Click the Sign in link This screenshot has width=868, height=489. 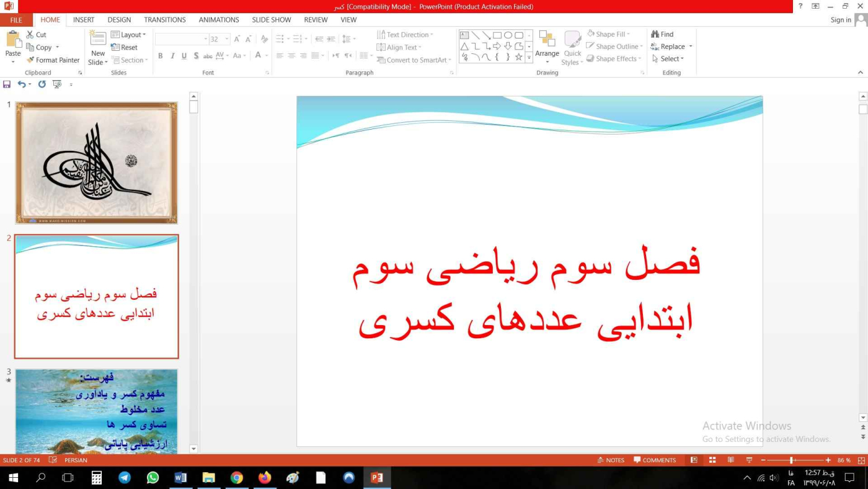pyautogui.click(x=841, y=20)
